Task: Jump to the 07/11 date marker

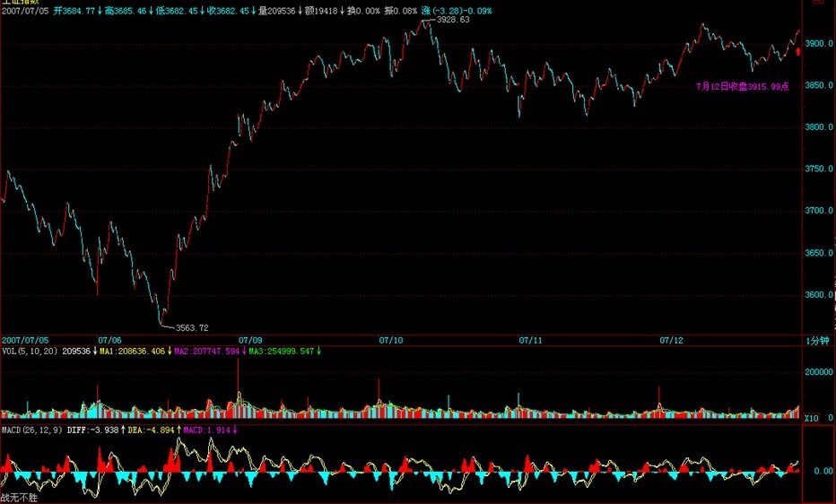Action: [x=531, y=341]
